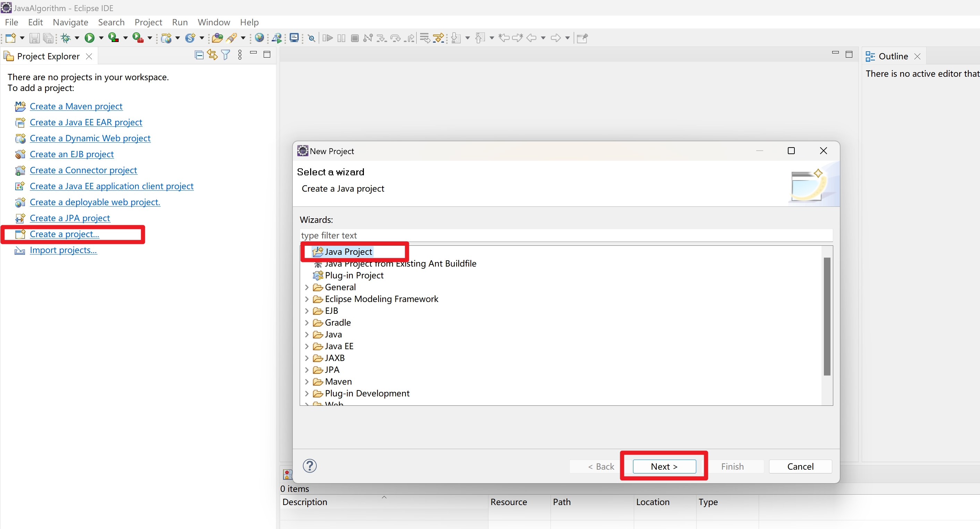Click the Description column header

[x=384, y=502]
